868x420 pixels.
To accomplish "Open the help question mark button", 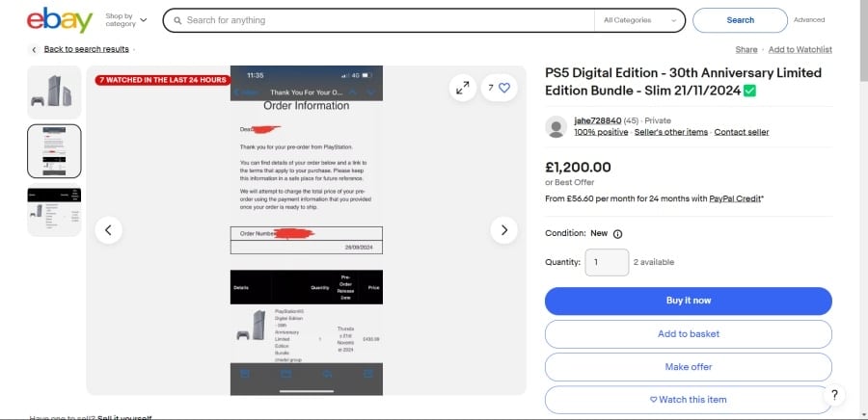I will [834, 395].
